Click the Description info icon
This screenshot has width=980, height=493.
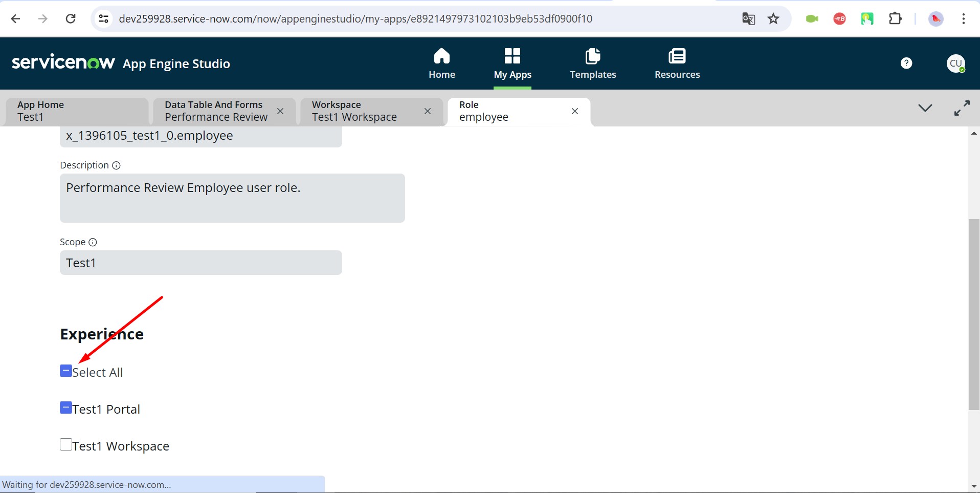click(116, 165)
